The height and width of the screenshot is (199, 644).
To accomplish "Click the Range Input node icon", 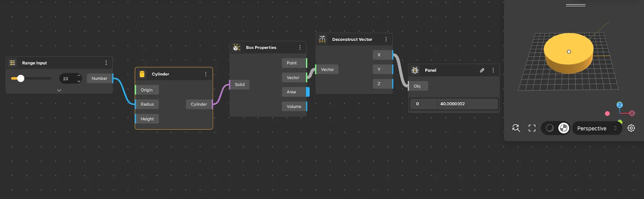I will 12,63.
